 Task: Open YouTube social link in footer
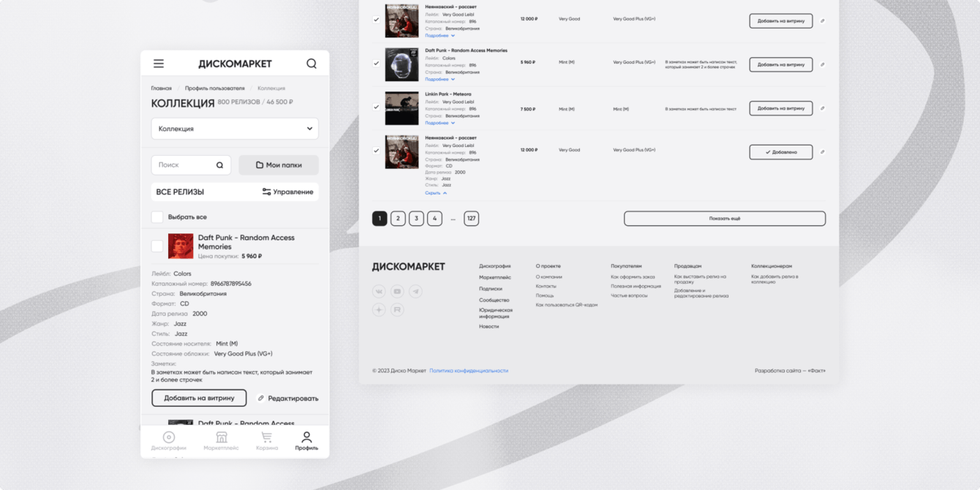397,291
